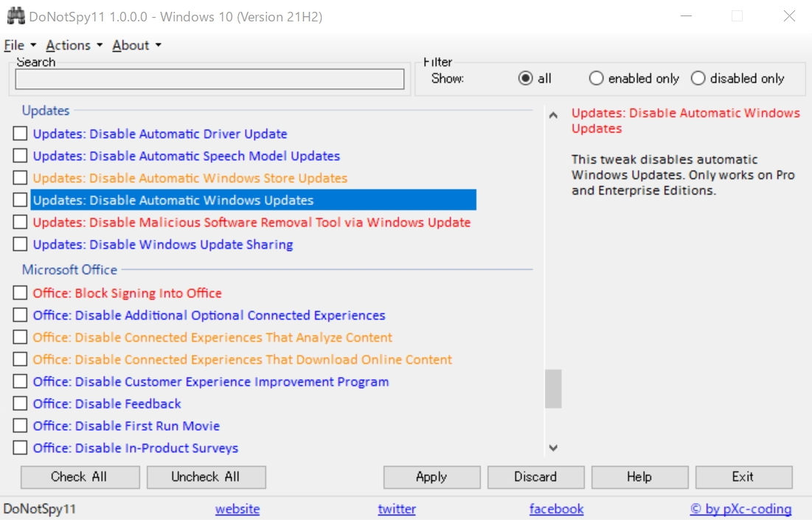Enable "Updates: Disable Automatic Speech Model Updates"
812x520 pixels.
(x=20, y=156)
